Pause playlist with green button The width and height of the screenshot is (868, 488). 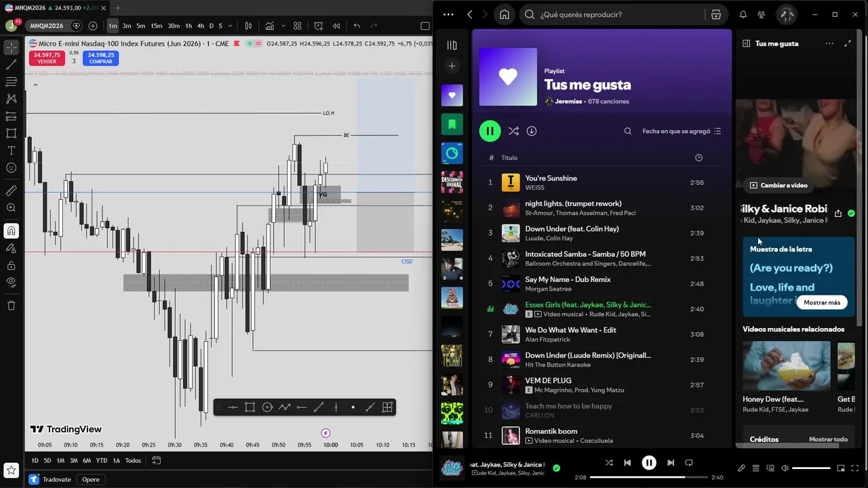tap(490, 131)
